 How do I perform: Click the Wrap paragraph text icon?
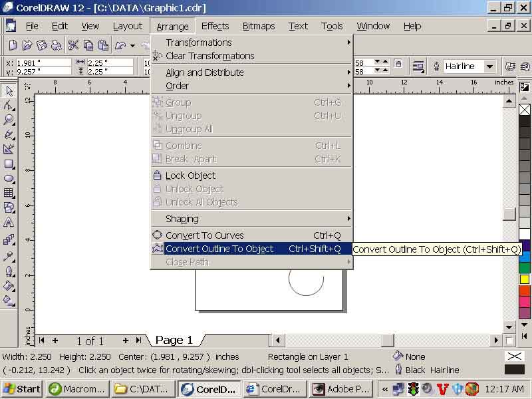(418, 66)
